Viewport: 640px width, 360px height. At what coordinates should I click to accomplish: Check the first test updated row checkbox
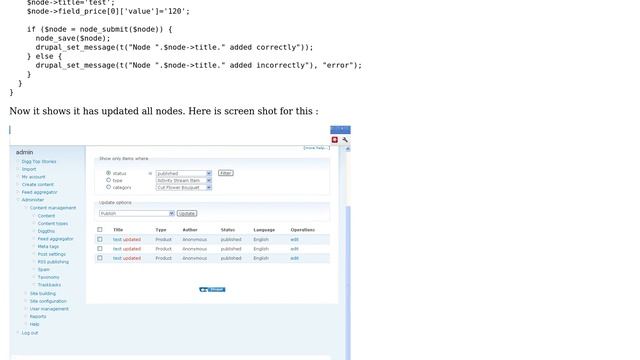pyautogui.click(x=100, y=240)
